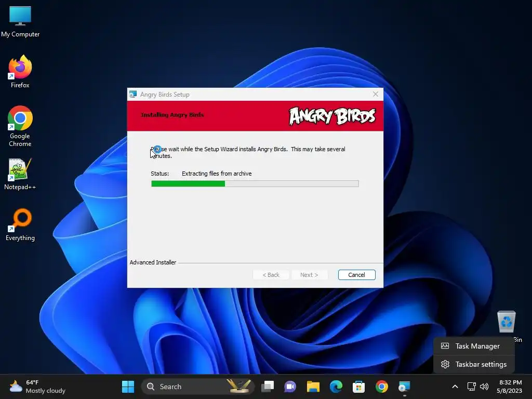
Task: Open the Chat app on taskbar
Action: pyautogui.click(x=290, y=387)
